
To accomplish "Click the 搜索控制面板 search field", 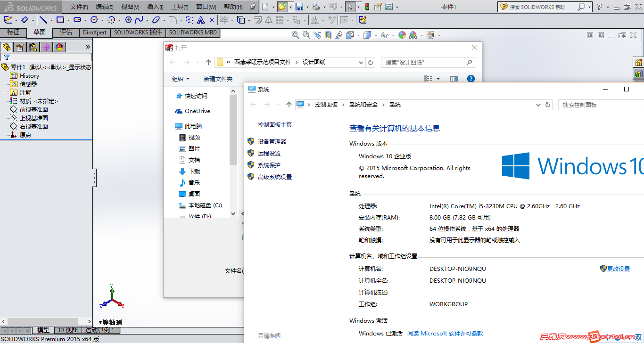I will click(x=601, y=105).
